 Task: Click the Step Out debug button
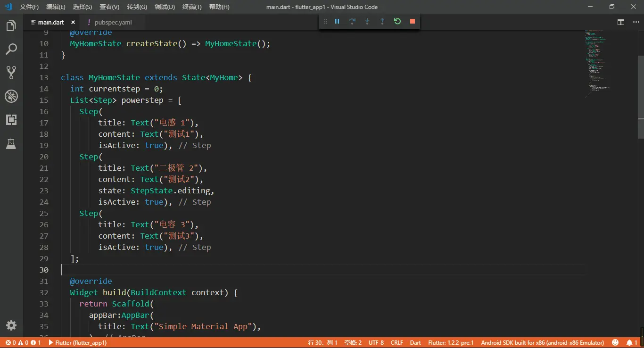[382, 21]
